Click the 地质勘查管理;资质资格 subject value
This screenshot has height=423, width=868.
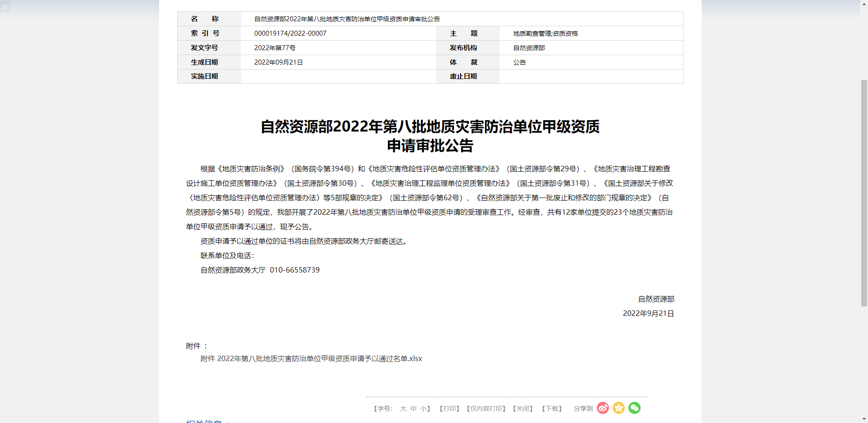click(x=545, y=33)
